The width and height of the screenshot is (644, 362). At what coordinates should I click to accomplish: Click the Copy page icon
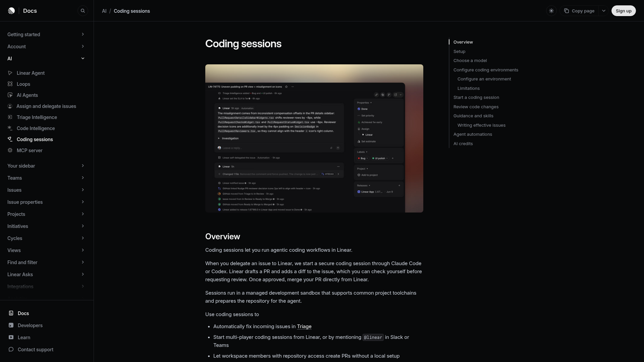click(567, 11)
